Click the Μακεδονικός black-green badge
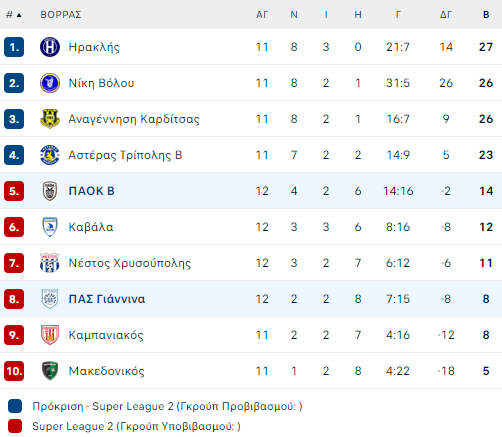 (x=50, y=371)
